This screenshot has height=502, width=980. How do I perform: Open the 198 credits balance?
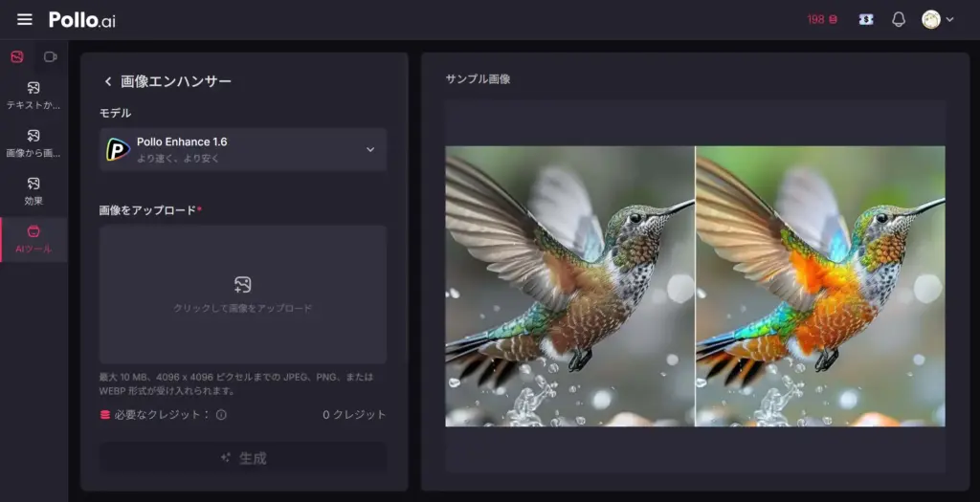[x=822, y=19]
